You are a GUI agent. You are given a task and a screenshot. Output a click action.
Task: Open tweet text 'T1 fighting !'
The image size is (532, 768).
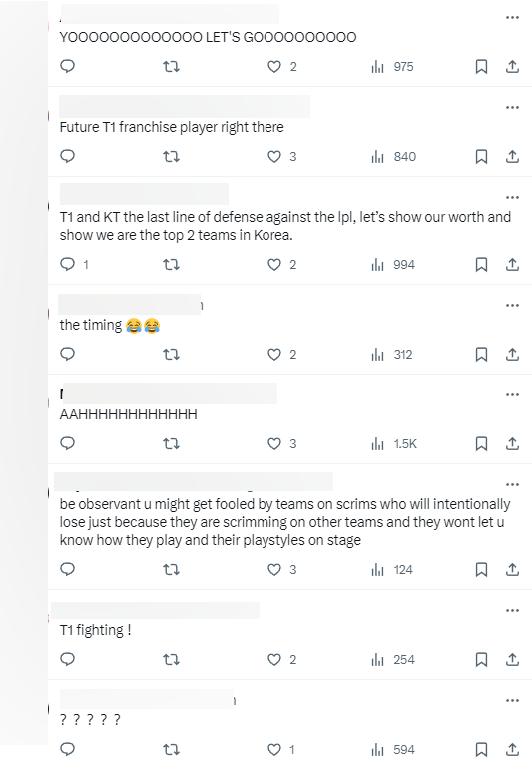96,630
